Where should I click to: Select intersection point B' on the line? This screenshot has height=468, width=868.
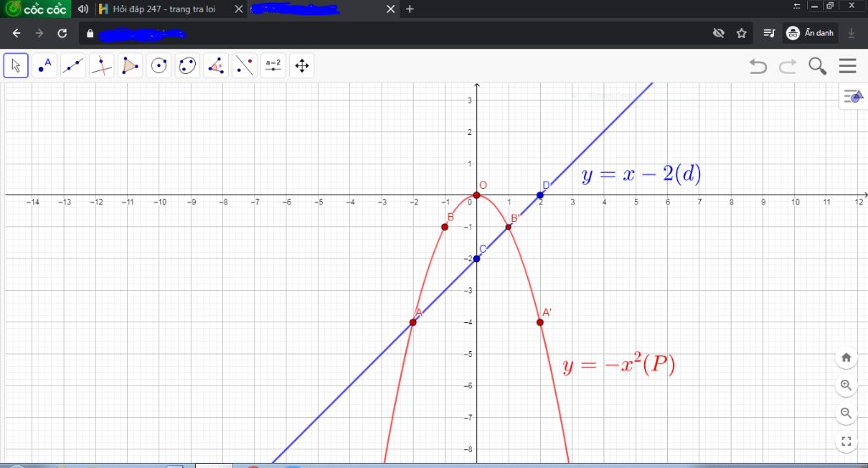pos(509,227)
